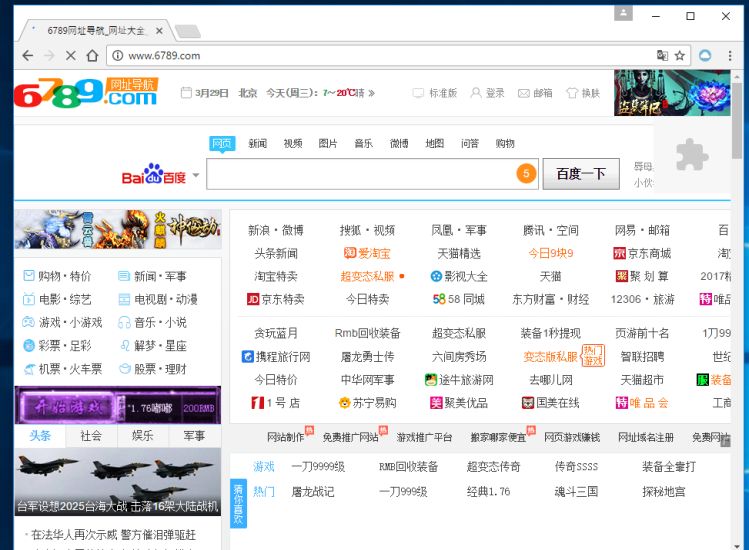Click the user profile icon in title bar
749x550 pixels.
[x=623, y=13]
